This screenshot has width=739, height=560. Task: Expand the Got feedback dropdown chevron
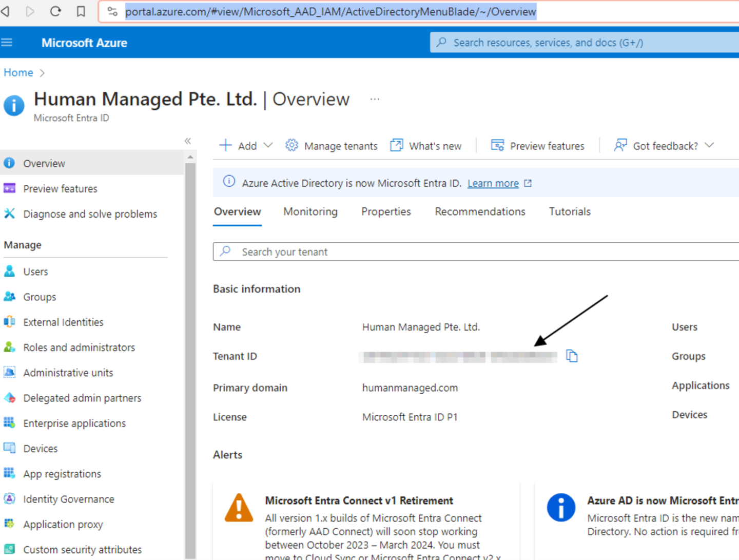(709, 145)
